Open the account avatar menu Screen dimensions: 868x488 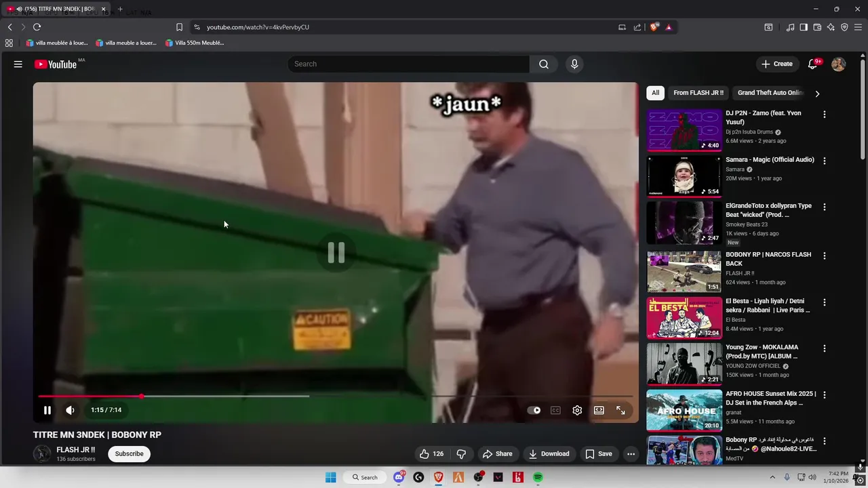pyautogui.click(x=838, y=64)
